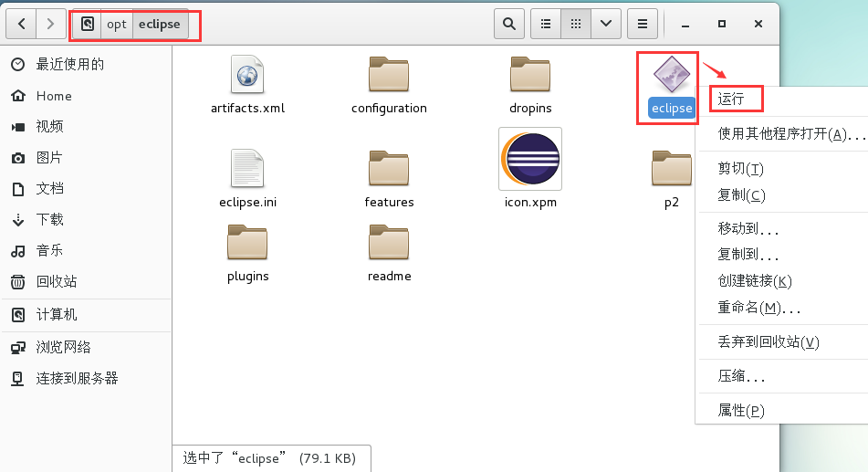
Task: Switch to grid icon view
Action: pyautogui.click(x=576, y=24)
